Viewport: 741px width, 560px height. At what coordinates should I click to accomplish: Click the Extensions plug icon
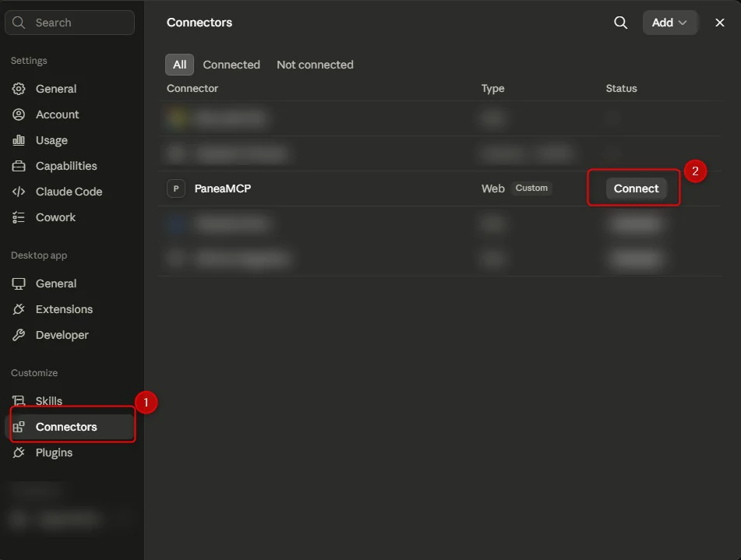[19, 309]
